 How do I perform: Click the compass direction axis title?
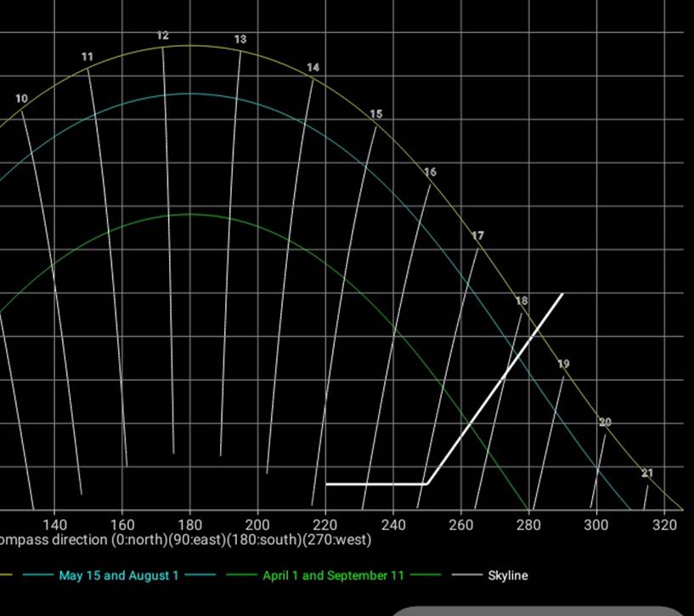[x=185, y=540]
